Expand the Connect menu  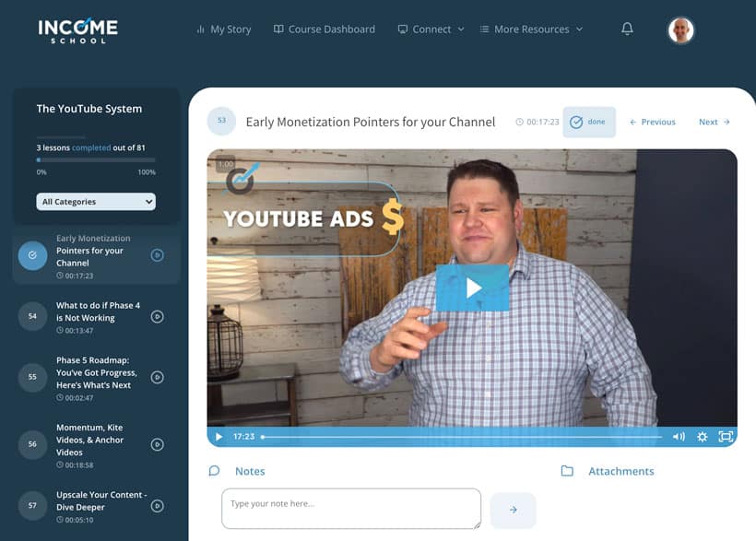431,29
